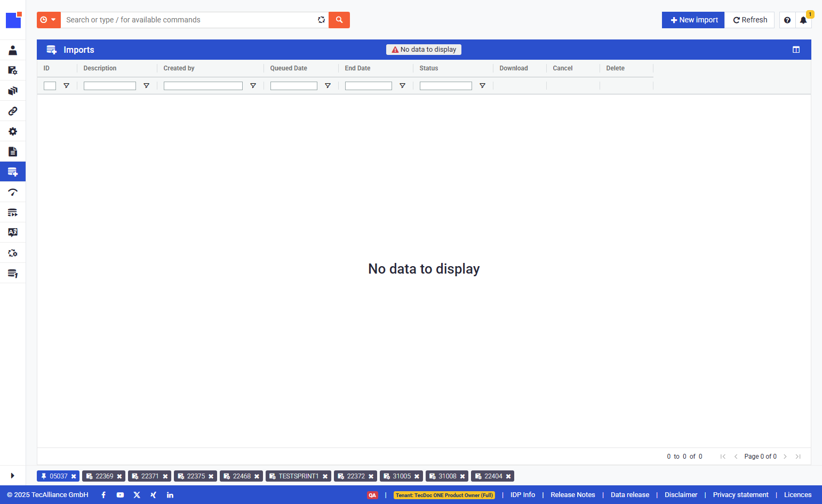The image size is (822, 504).
Task: Open the Facebook link in footer
Action: tap(103, 495)
